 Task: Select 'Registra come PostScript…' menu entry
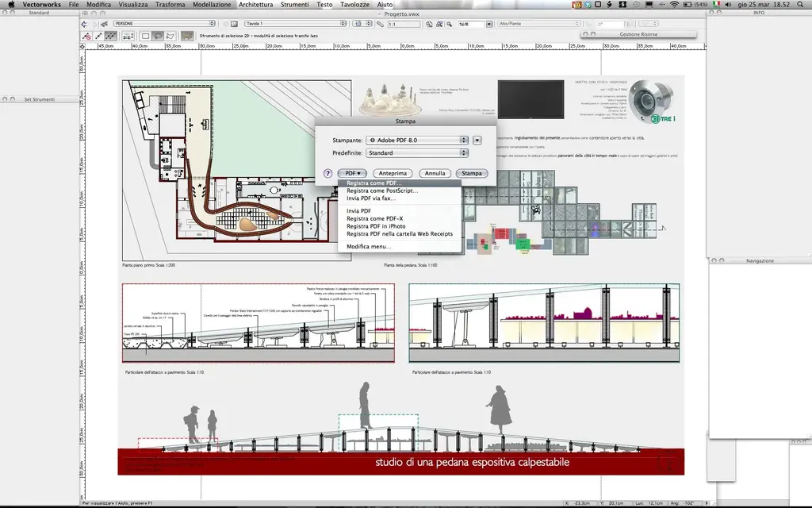coord(381,190)
